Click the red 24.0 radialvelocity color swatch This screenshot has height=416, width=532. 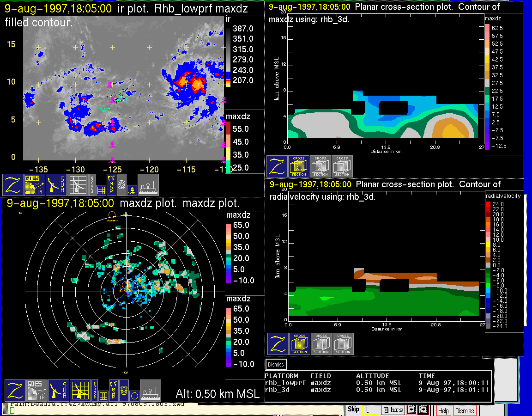pos(489,204)
